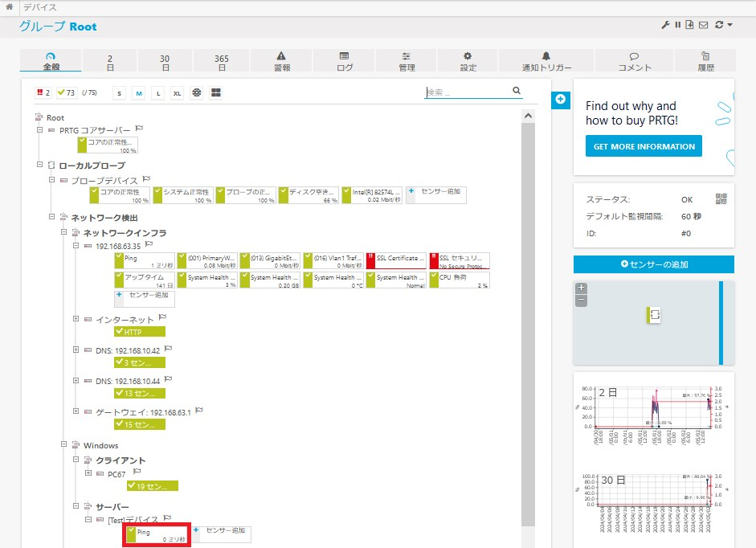Zoom in the mini map with plus
This screenshot has height=548, width=756.
[582, 288]
